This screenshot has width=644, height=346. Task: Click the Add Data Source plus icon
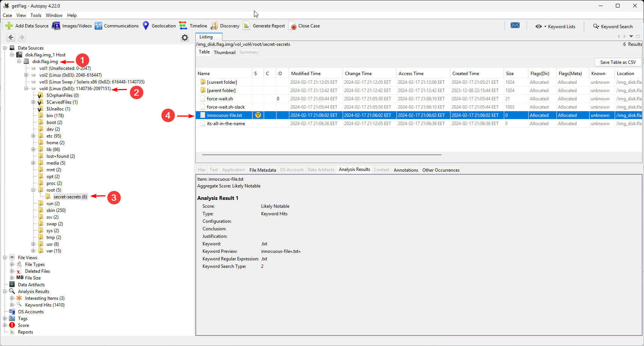point(9,26)
